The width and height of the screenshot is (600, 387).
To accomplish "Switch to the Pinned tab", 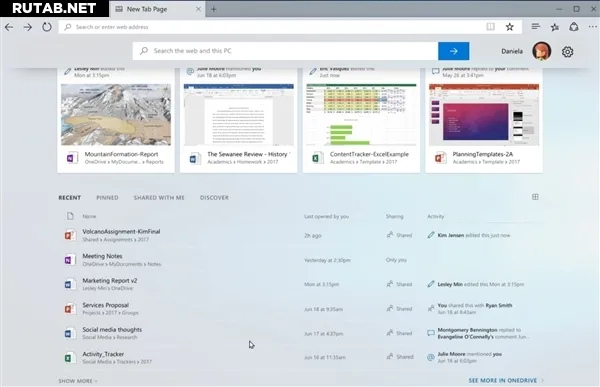I will pos(107,198).
